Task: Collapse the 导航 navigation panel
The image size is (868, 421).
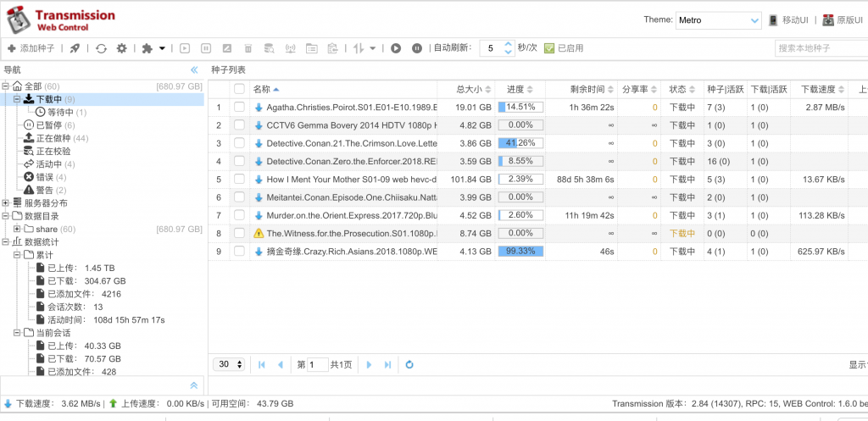Action: click(x=194, y=69)
